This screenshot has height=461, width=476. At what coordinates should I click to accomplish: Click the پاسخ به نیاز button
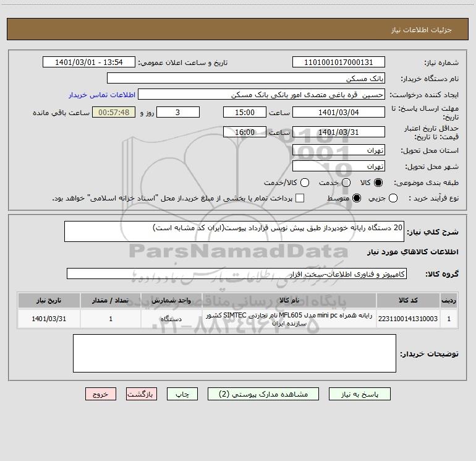[360, 394]
